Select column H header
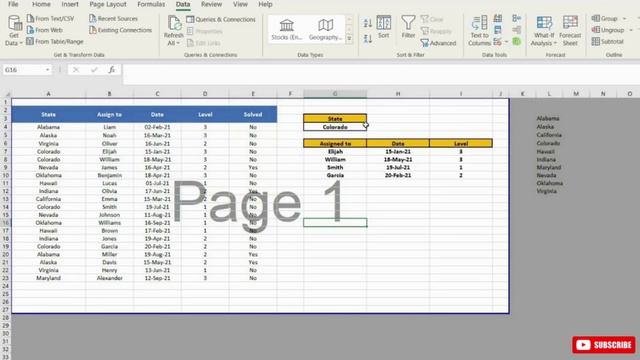The image size is (640, 360). coord(398,94)
